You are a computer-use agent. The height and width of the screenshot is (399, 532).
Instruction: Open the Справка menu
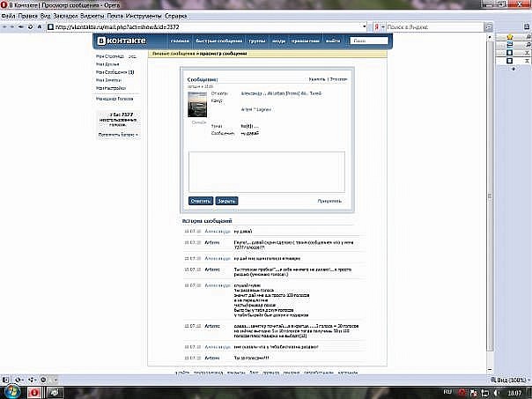(x=176, y=16)
